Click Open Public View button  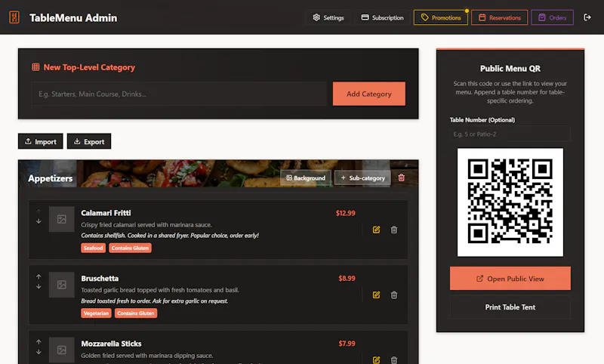510,279
